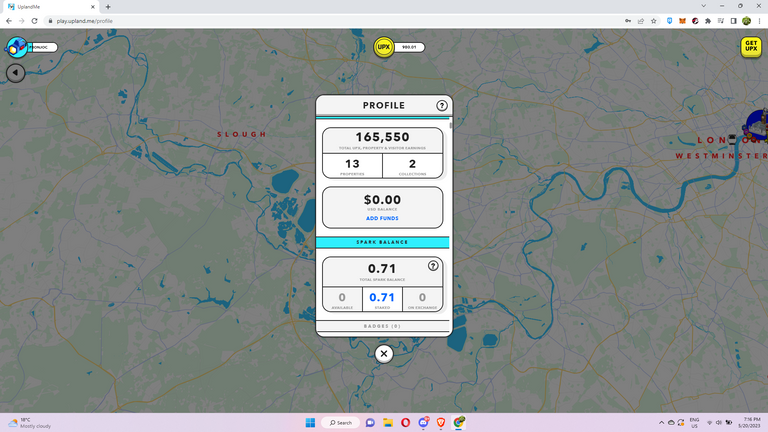Click the address bar URL field
This screenshot has width=768, height=432.
point(333,21)
